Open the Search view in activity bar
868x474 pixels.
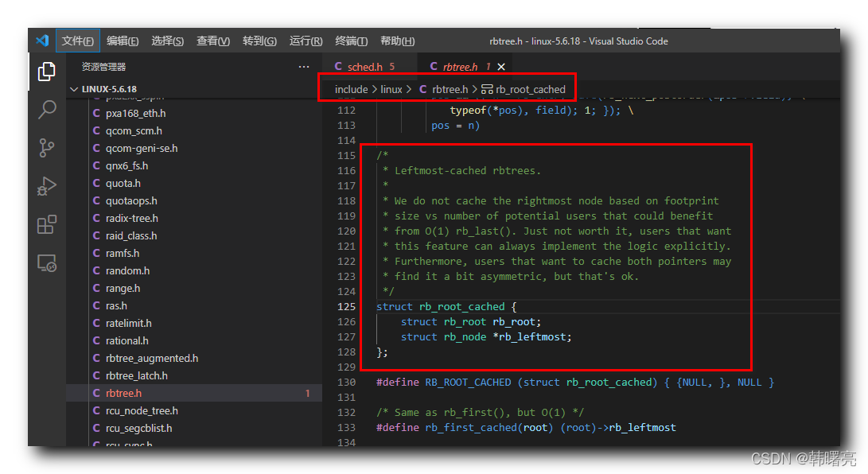point(46,110)
